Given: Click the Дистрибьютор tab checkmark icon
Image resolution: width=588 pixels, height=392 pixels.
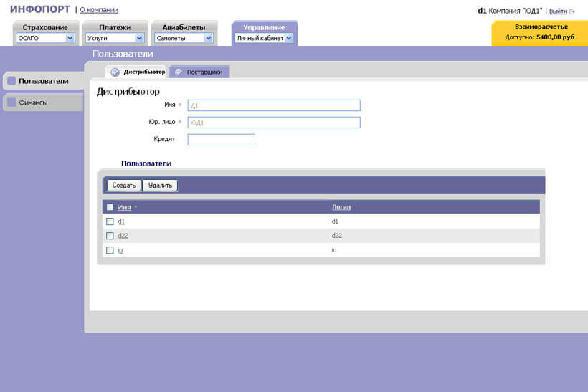Looking at the screenshot, I should pos(115,72).
